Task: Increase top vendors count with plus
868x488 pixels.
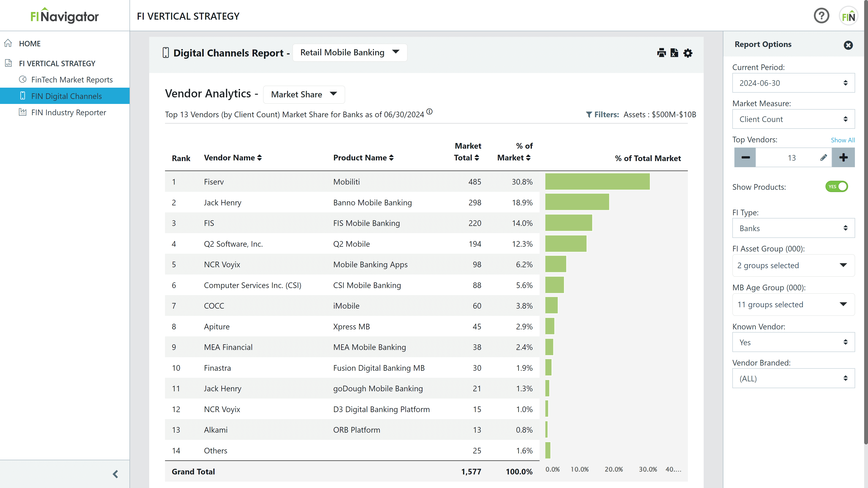Action: click(843, 158)
